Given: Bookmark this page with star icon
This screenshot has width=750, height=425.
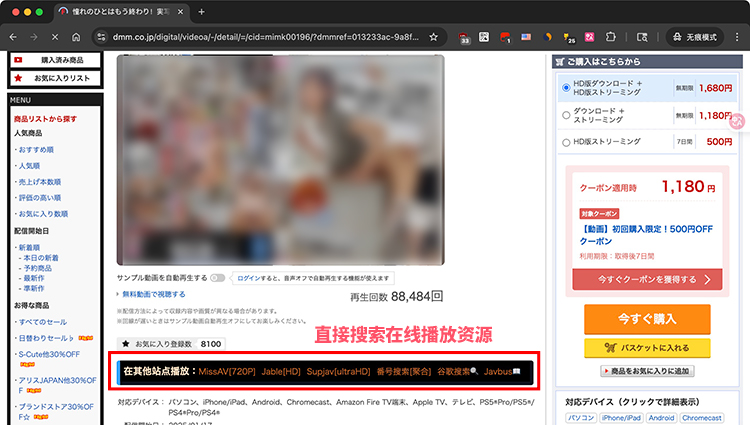Looking at the screenshot, I should [x=433, y=37].
